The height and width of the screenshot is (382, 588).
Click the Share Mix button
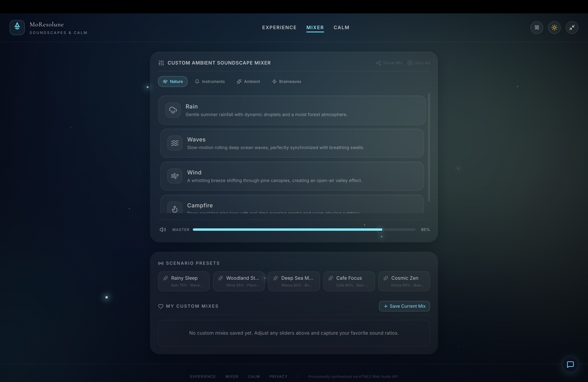pos(389,63)
